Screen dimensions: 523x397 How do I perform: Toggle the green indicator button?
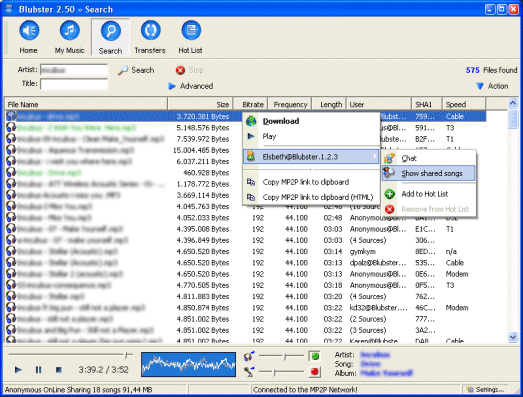[x=315, y=356]
